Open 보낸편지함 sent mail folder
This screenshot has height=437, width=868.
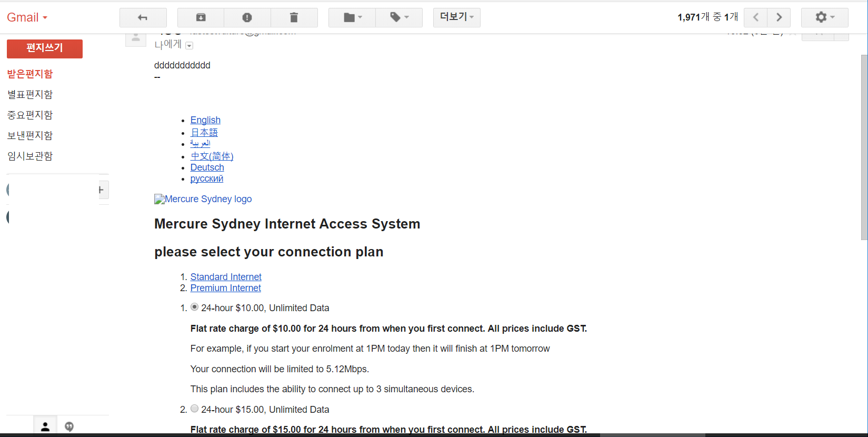[30, 135]
